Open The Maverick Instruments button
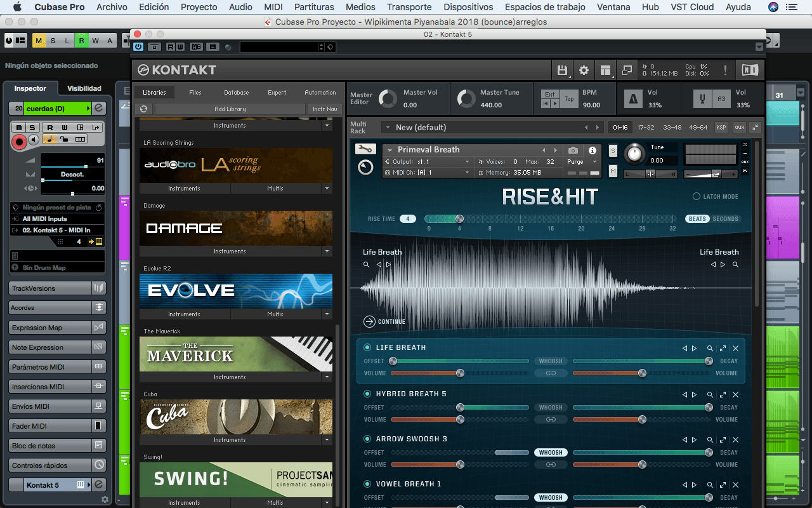 230,377
